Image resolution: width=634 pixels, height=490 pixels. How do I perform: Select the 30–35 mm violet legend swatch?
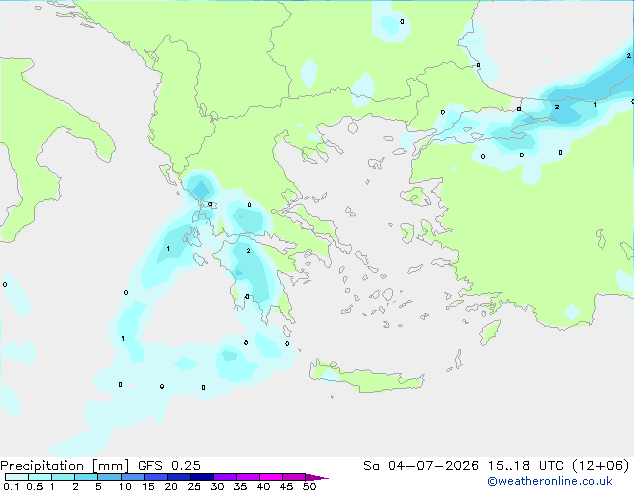(x=225, y=477)
